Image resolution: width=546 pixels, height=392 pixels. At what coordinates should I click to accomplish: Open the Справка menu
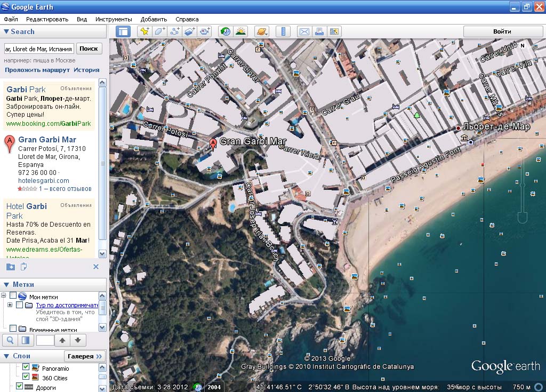coord(187,19)
